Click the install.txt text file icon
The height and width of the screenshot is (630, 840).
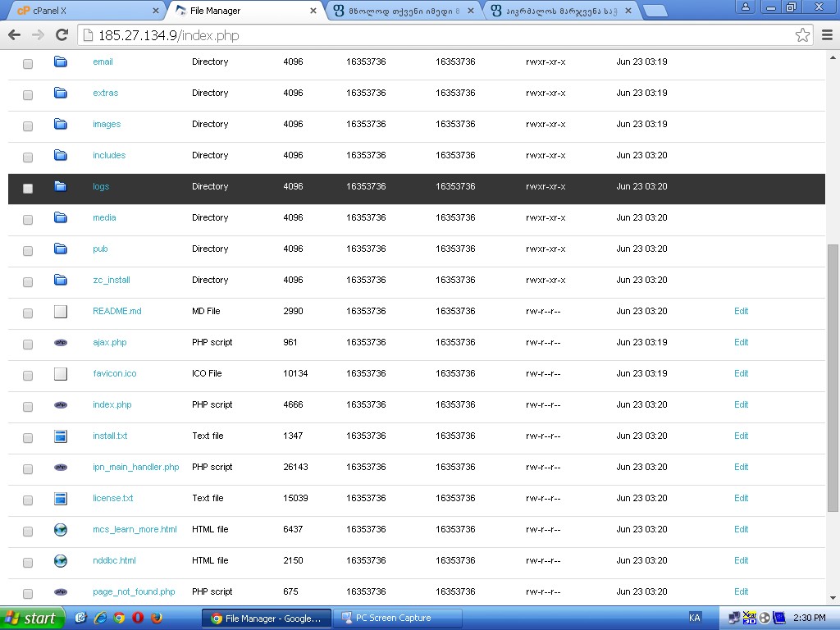coord(61,436)
